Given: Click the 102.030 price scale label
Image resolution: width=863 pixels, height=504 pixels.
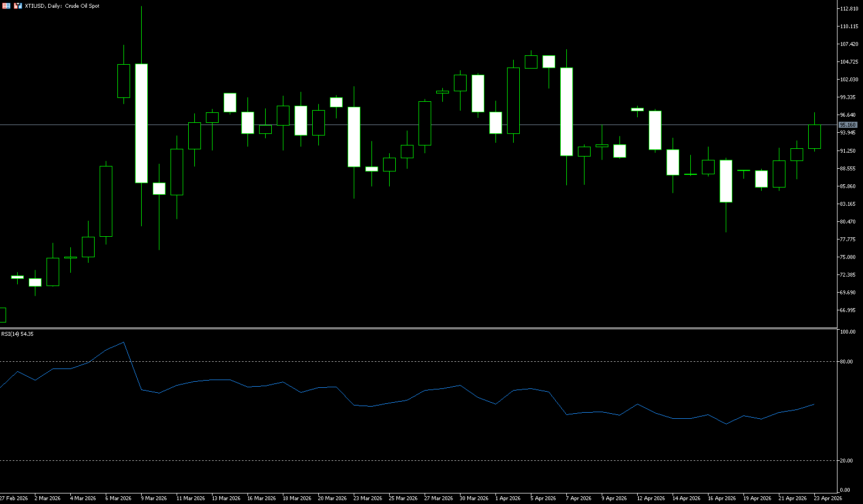Looking at the screenshot, I should tap(849, 80).
